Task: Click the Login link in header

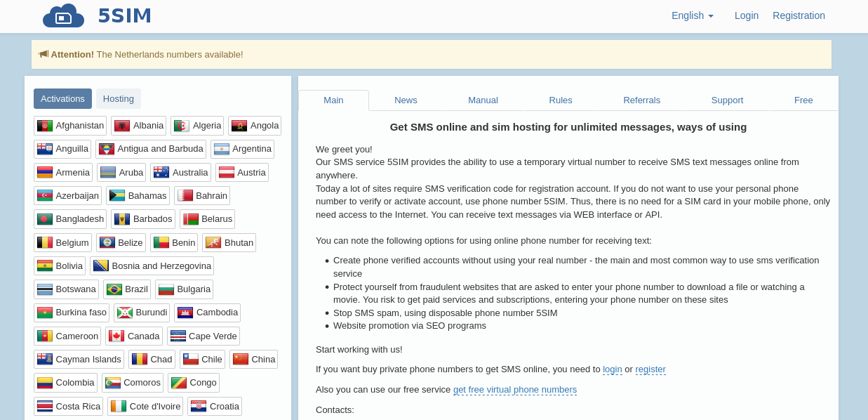Action: click(747, 15)
